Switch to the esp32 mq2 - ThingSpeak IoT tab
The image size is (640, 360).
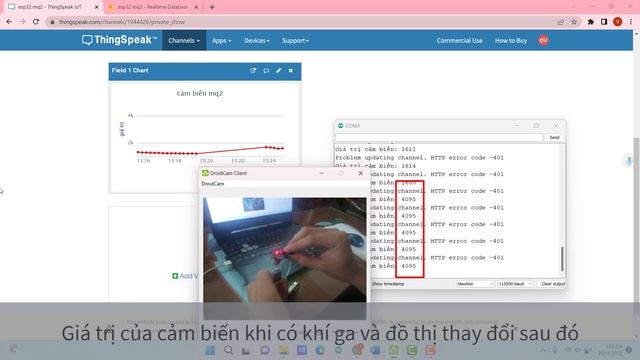(50, 7)
